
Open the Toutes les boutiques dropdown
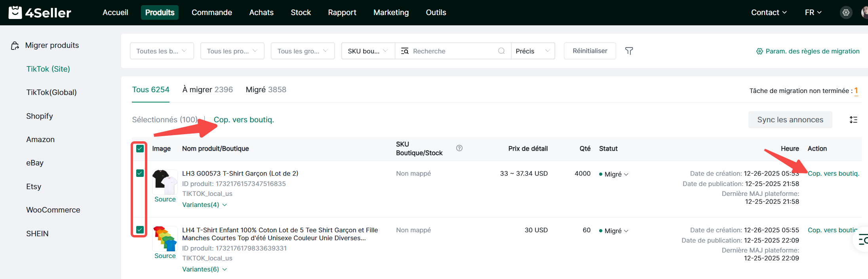162,51
